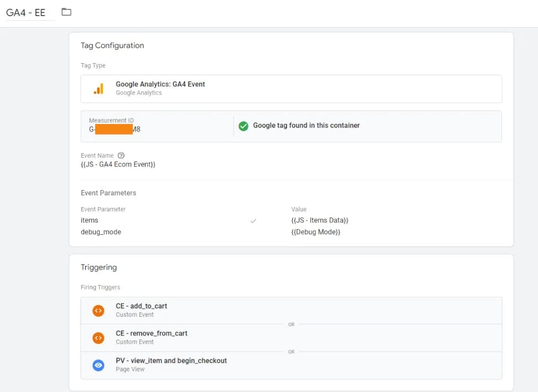Select the {{JS - GA4 Ecom Event}} value

[118, 164]
